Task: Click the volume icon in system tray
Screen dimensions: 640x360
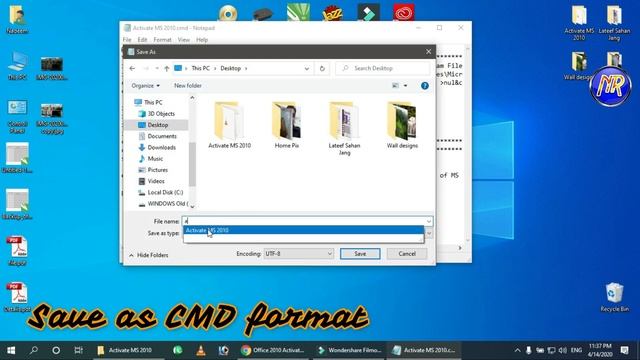Action: 562,350
